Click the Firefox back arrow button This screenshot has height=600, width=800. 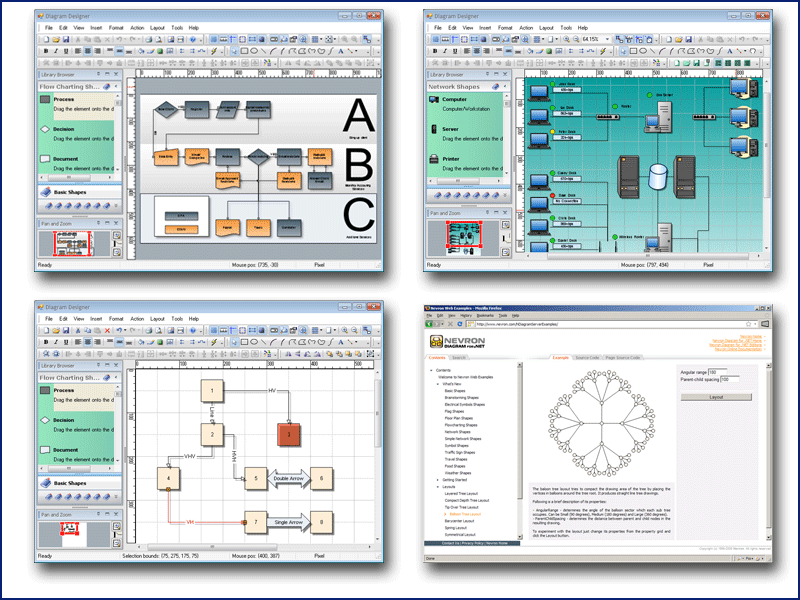pos(430,323)
